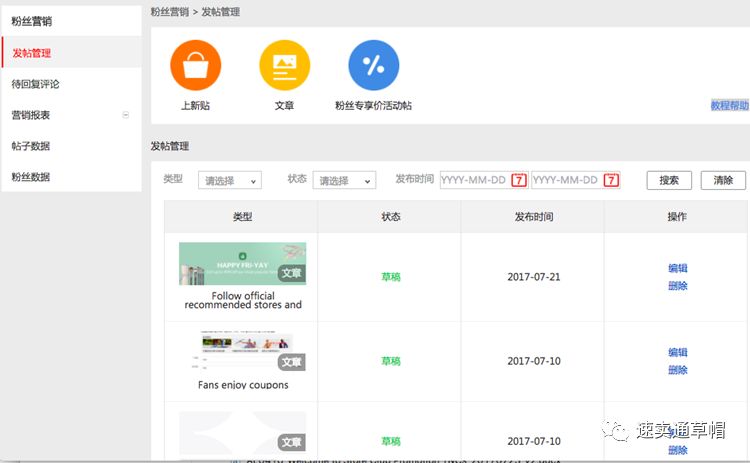Screen dimensions: 750x463
Task: Open 粉丝数据 in the sidebar
Action: click(31, 177)
